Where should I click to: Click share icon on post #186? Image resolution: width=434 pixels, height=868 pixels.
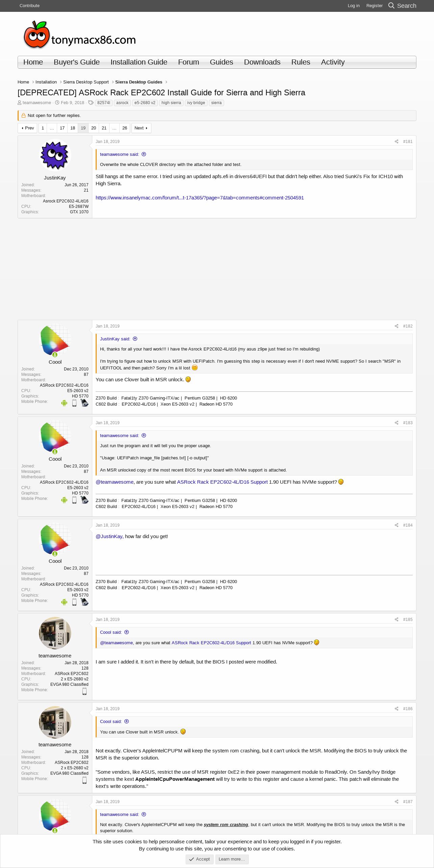tap(396, 709)
